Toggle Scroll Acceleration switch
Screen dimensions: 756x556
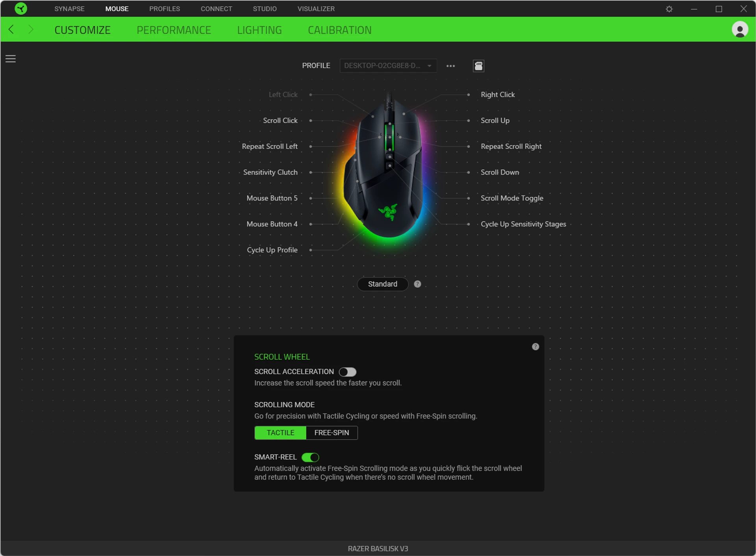[347, 372]
